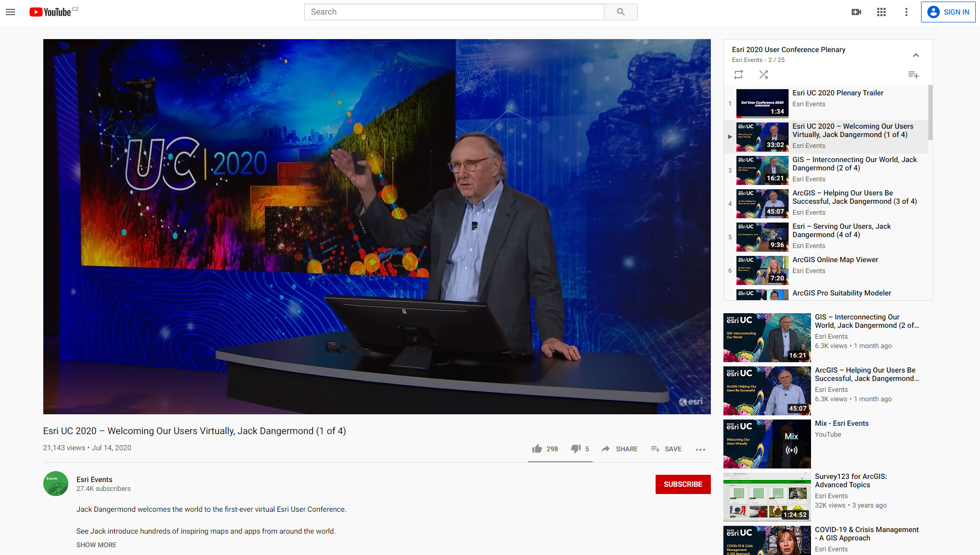
Task: Click the Esri 2020 User Conference Plenary title
Action: pyautogui.click(x=789, y=50)
